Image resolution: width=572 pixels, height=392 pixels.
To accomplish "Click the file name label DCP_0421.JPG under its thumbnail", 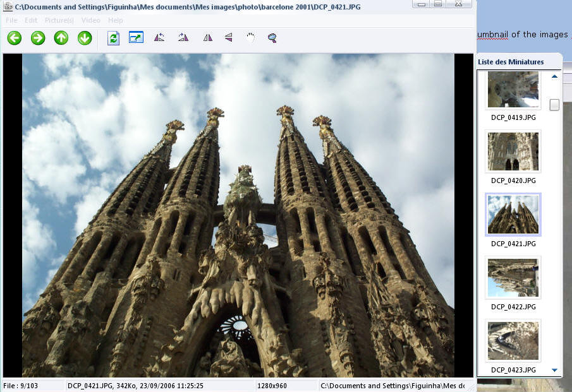I will click(x=513, y=244).
